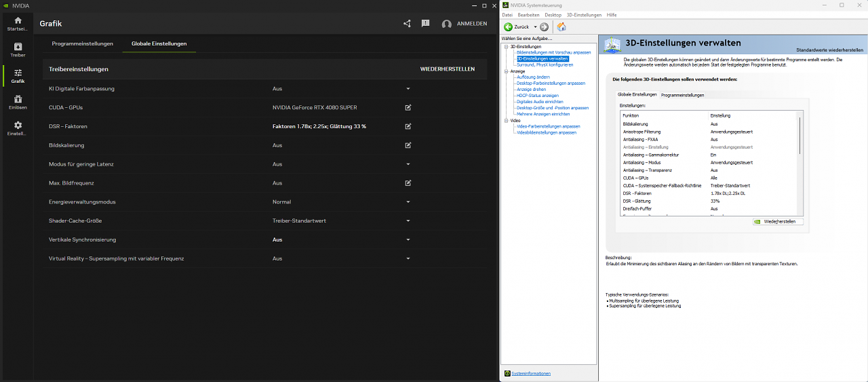Select Antialiasing - FXAA row
The height and width of the screenshot is (382, 868).
(709, 139)
